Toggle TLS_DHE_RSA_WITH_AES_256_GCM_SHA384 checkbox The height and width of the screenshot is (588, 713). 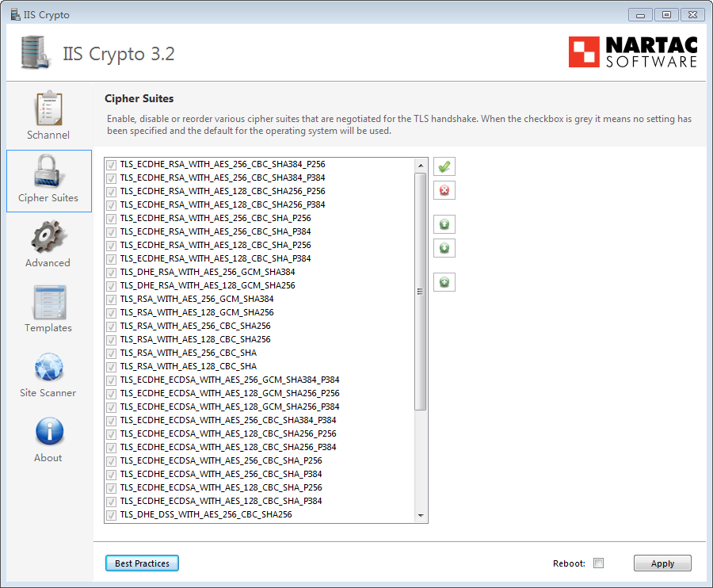pos(112,272)
